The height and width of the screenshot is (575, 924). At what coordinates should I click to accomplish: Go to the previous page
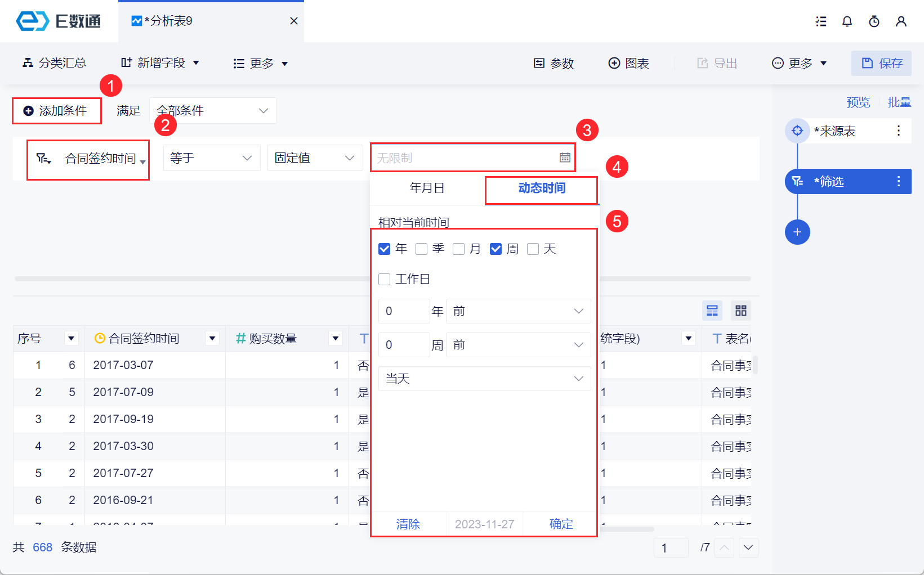[724, 547]
